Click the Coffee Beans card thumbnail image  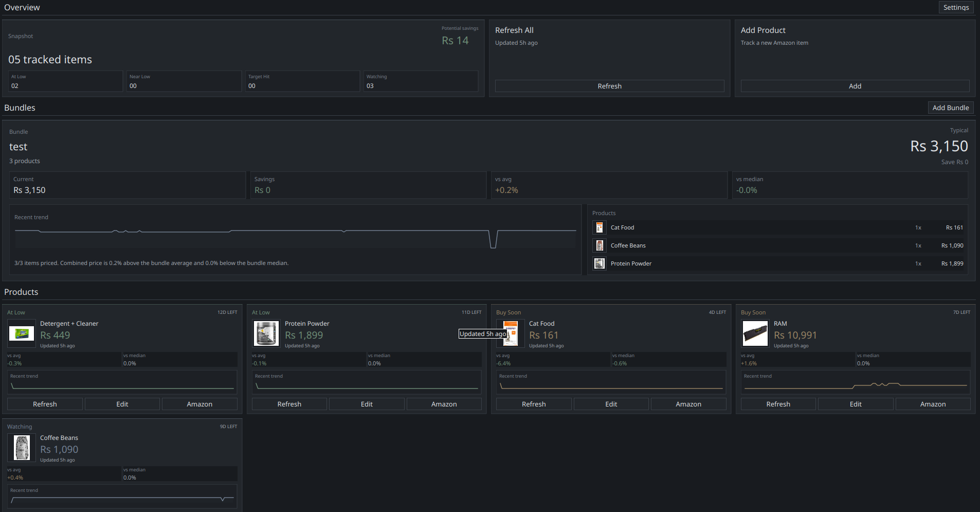pos(22,448)
